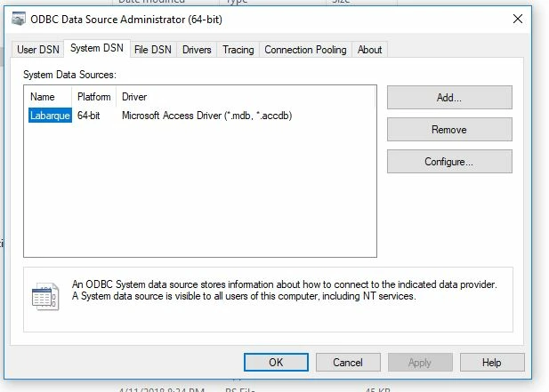Screen dimensions: 549x392
Task: Click the 64-bit platform cell
Action: (x=89, y=116)
